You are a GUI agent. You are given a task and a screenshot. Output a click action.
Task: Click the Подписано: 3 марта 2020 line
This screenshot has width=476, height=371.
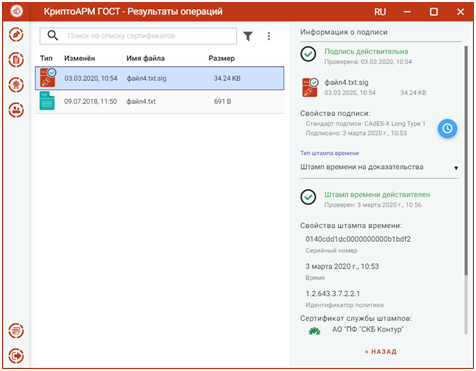point(356,133)
